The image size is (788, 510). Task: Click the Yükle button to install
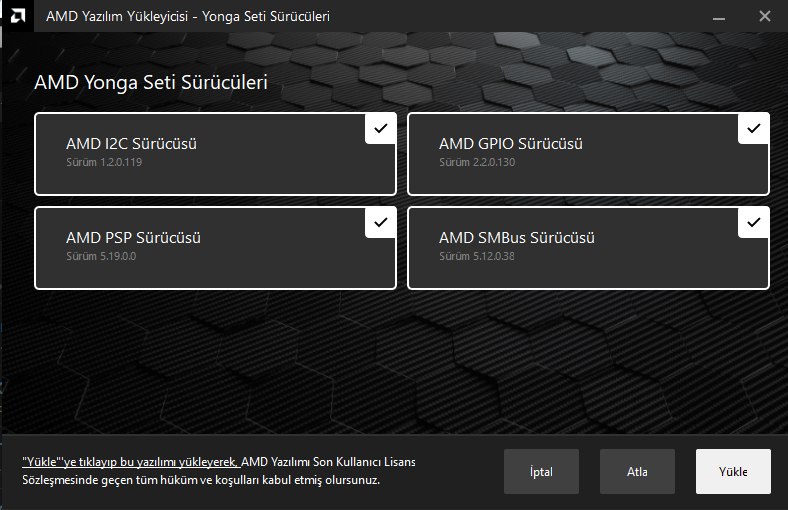[733, 471]
